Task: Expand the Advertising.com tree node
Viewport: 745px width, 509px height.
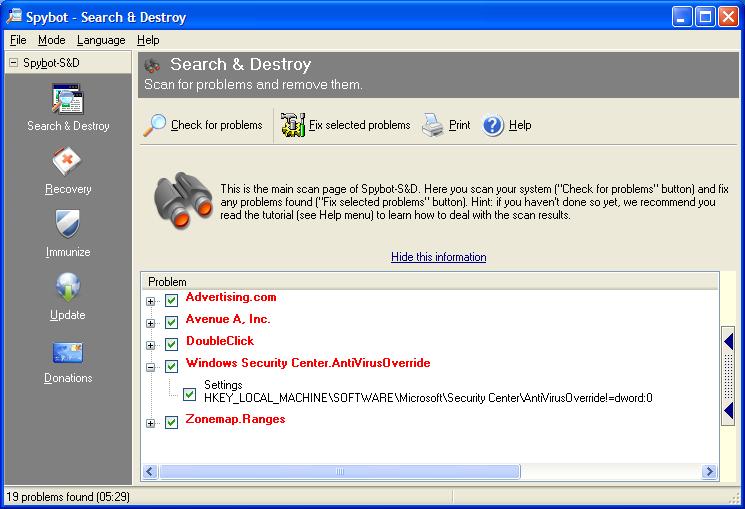Action: point(151,301)
